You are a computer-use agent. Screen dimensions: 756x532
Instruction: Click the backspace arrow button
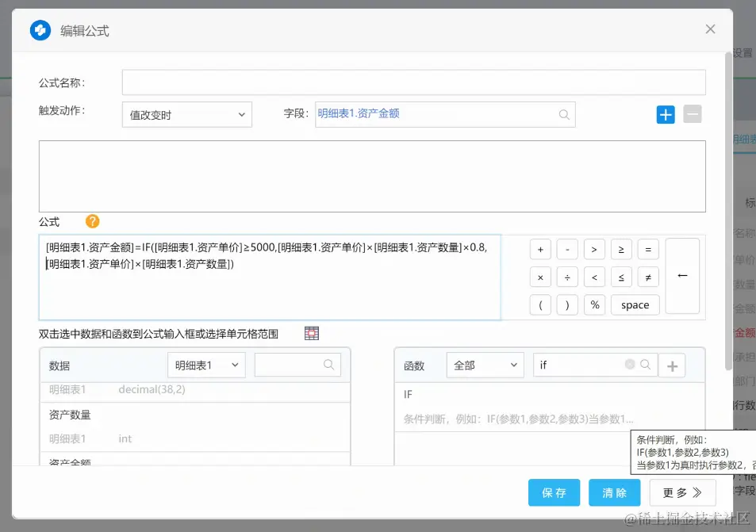click(x=682, y=276)
